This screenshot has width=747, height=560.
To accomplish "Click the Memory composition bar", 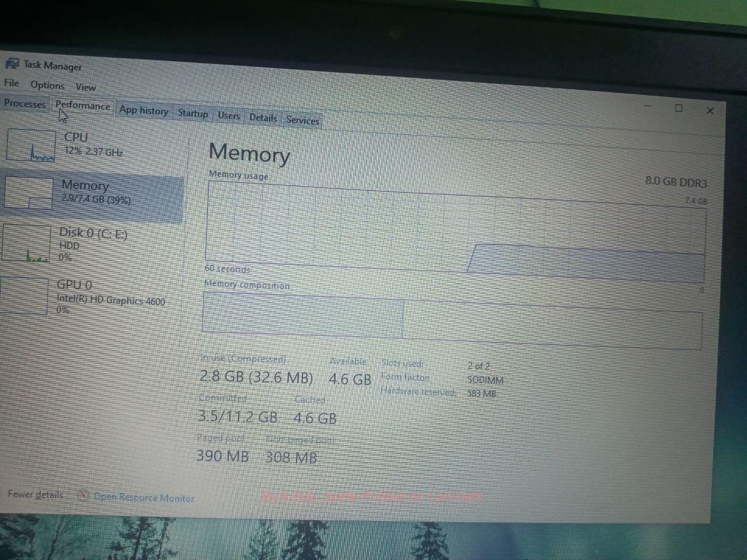I will tap(451, 320).
